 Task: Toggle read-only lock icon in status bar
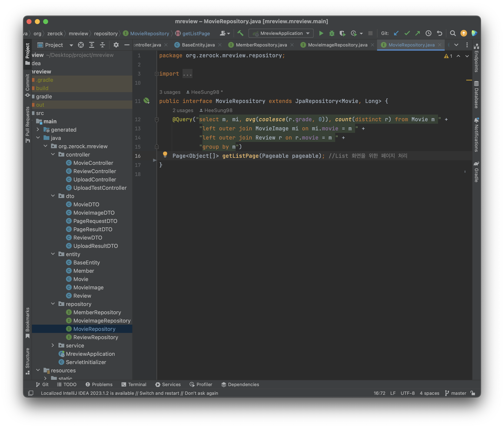tap(472, 393)
